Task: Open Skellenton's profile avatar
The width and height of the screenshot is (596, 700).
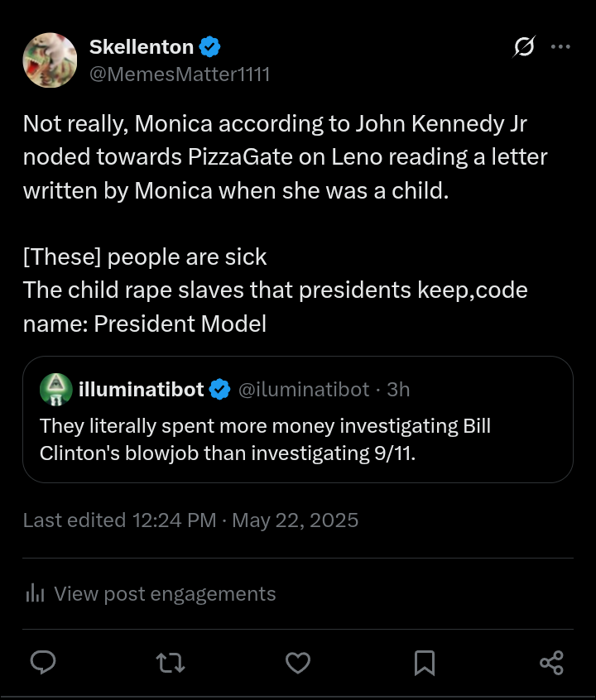Action: [50, 60]
